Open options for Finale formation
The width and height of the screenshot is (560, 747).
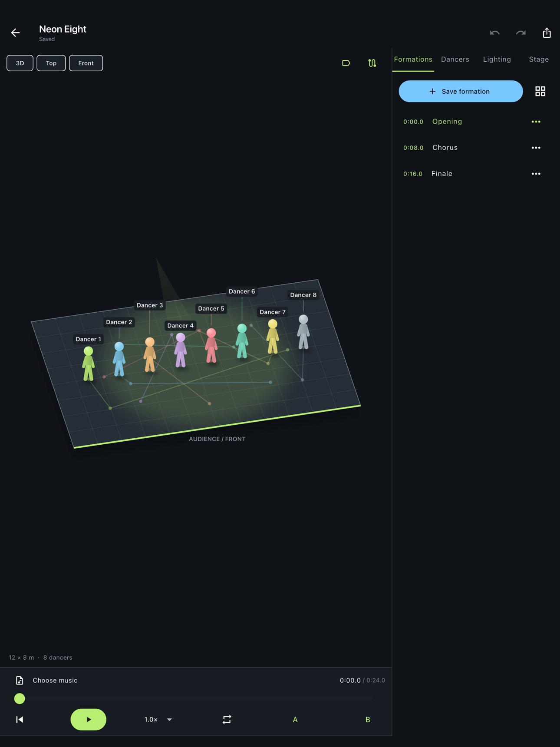click(536, 174)
